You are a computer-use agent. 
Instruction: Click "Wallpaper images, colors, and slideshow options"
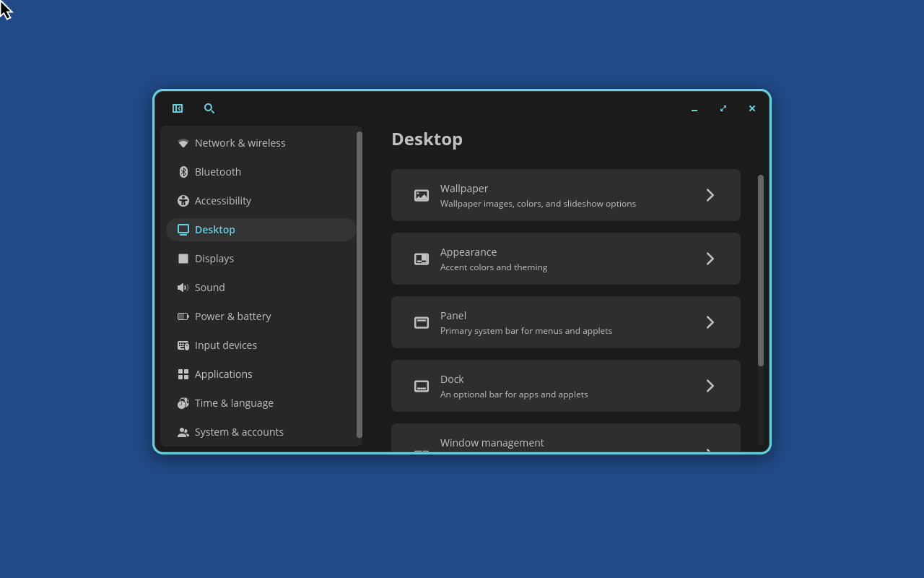538,204
